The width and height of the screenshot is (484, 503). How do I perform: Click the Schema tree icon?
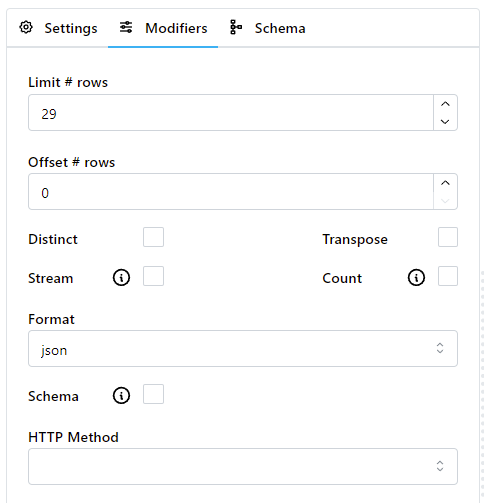click(236, 27)
